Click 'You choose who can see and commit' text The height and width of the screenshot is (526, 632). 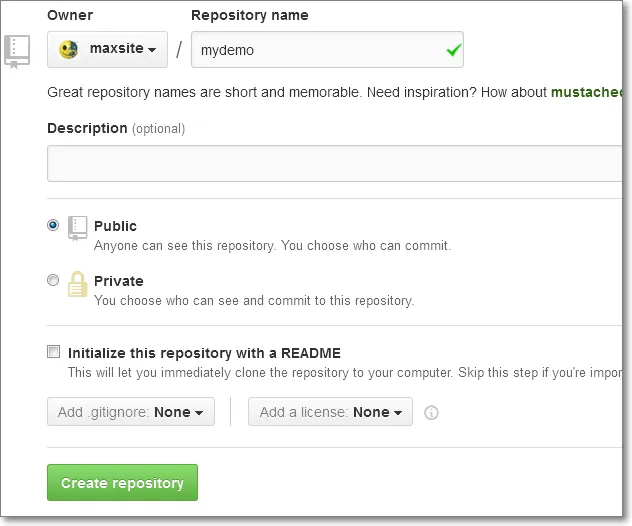point(254,301)
